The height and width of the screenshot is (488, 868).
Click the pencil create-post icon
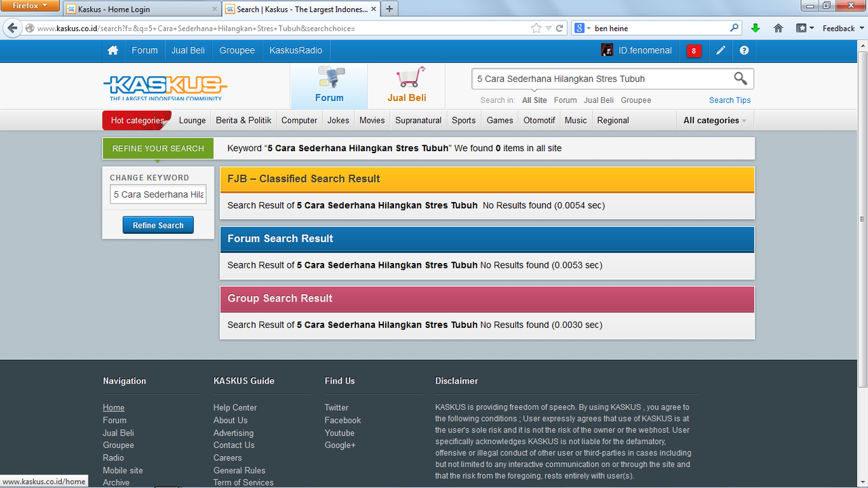coord(721,51)
